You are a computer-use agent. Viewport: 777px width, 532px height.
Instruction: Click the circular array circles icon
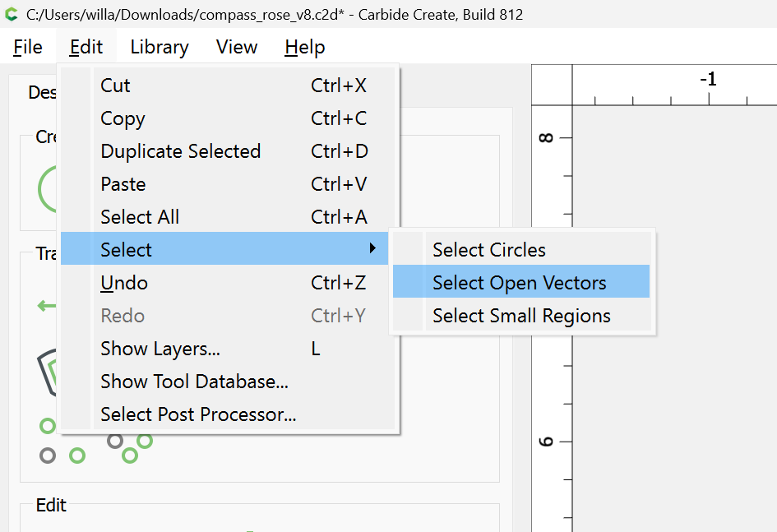coord(130,447)
